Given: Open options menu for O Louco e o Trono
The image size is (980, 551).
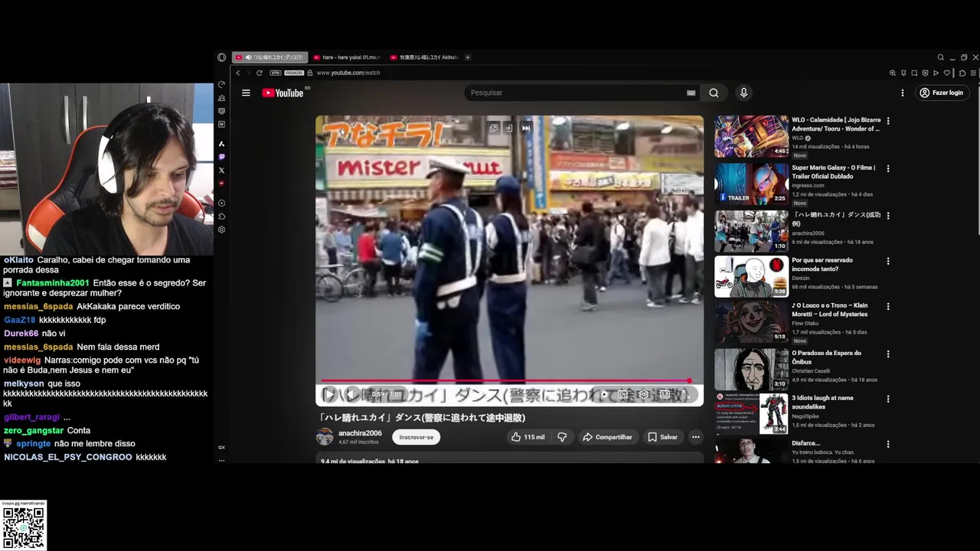Looking at the screenshot, I should pos(888,306).
